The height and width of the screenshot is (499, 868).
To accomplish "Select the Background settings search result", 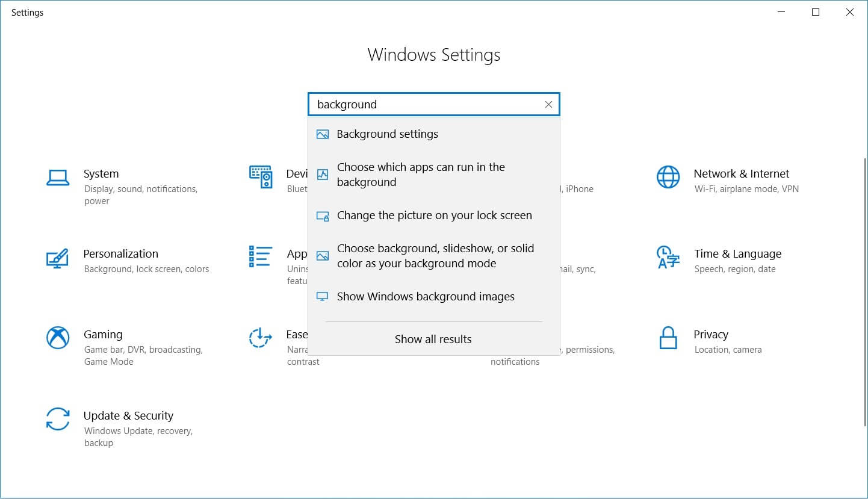I will point(434,134).
